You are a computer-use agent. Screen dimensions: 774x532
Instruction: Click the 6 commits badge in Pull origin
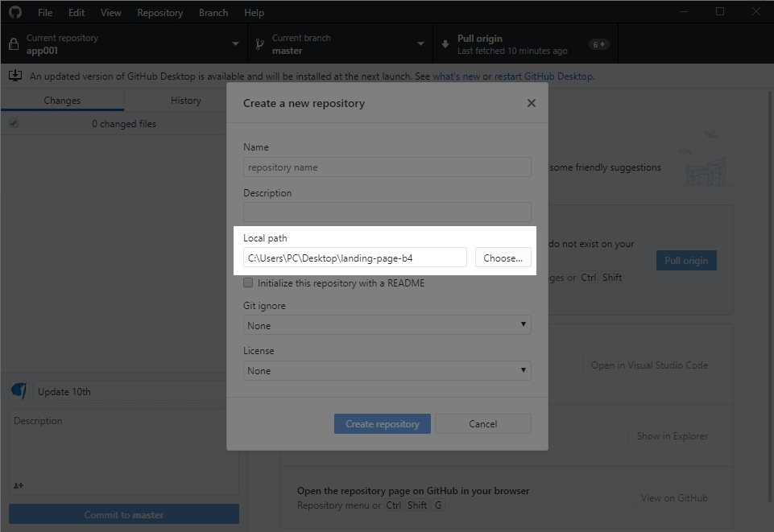tap(598, 44)
